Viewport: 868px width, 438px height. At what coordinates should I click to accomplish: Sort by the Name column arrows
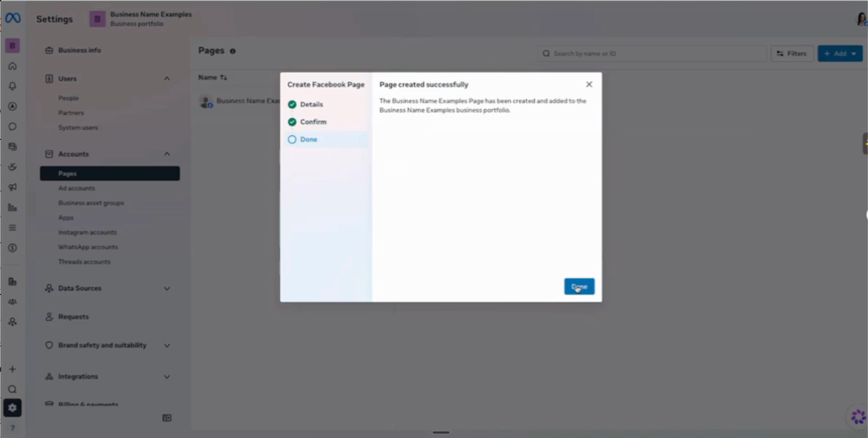click(x=223, y=77)
